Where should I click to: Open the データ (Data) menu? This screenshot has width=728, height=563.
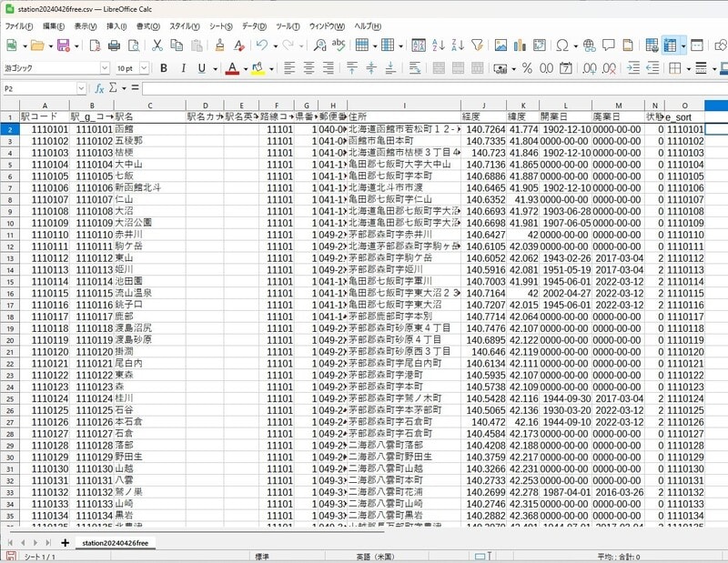tap(254, 26)
